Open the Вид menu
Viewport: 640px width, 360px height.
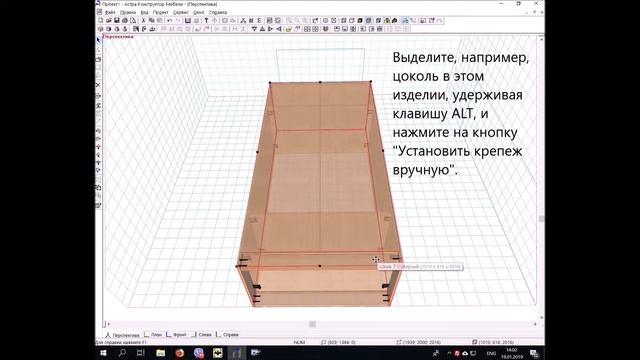click(x=144, y=13)
